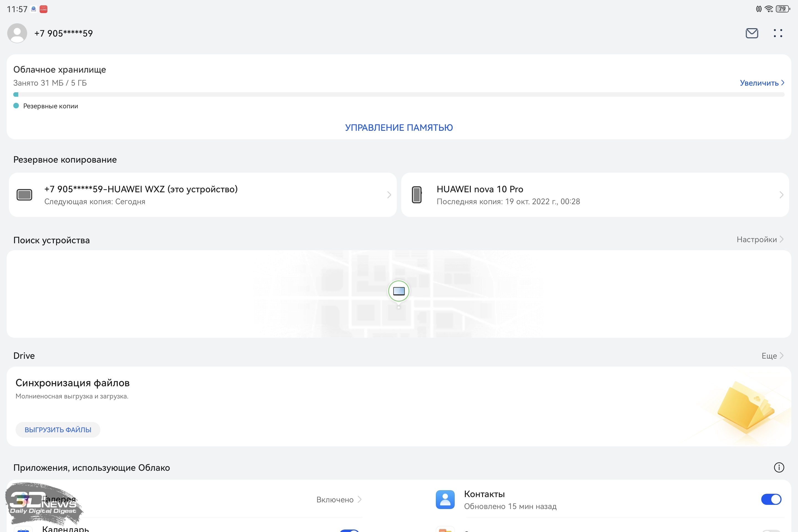Tap the cloud storage usage progress bar
The width and height of the screenshot is (798, 532).
click(399, 94)
